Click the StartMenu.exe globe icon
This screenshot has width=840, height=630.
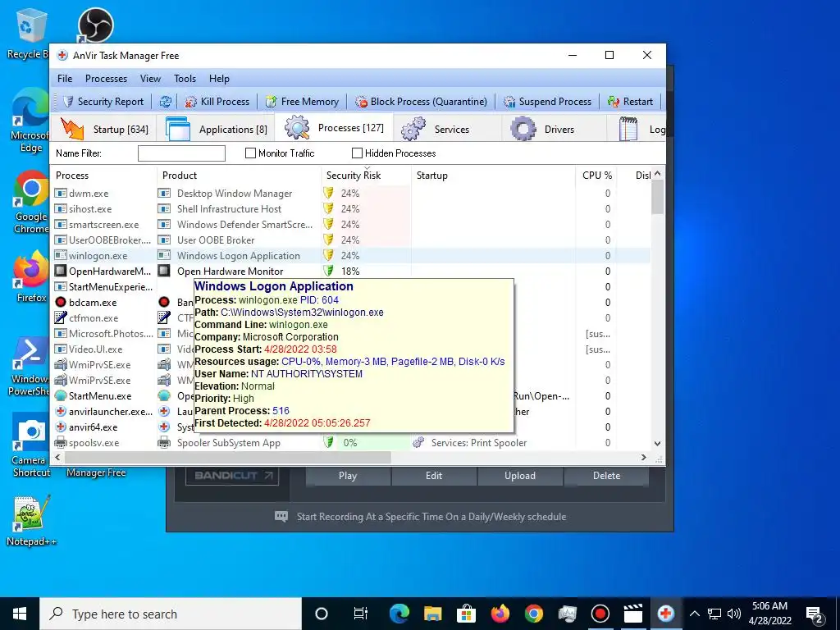tap(61, 396)
